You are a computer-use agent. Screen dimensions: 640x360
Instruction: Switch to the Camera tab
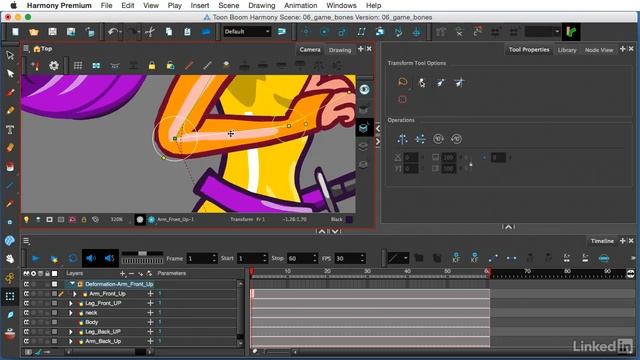tap(310, 49)
